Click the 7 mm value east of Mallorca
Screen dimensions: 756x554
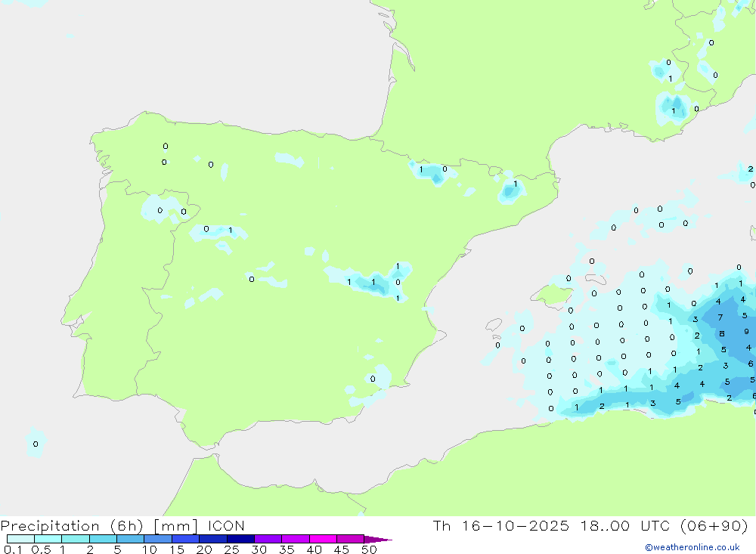tap(720, 317)
